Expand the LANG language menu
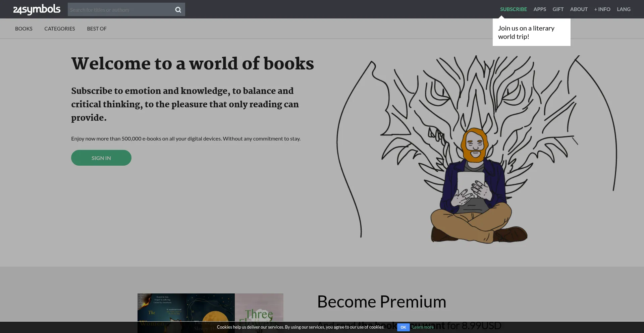The image size is (644, 333). 624,9
